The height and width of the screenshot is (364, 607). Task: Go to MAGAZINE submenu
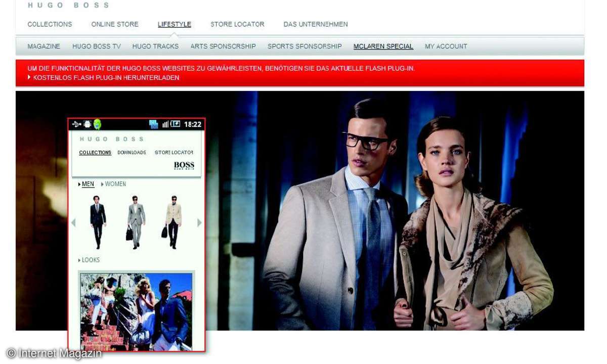click(44, 46)
